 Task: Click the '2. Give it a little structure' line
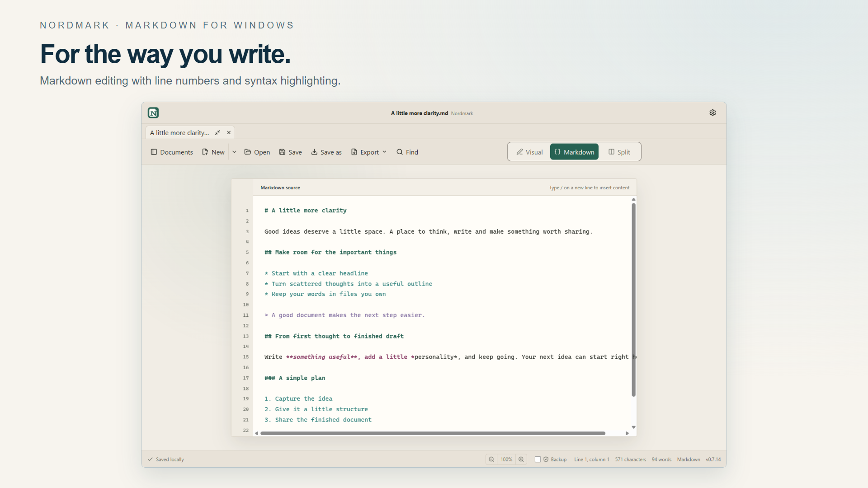(316, 409)
